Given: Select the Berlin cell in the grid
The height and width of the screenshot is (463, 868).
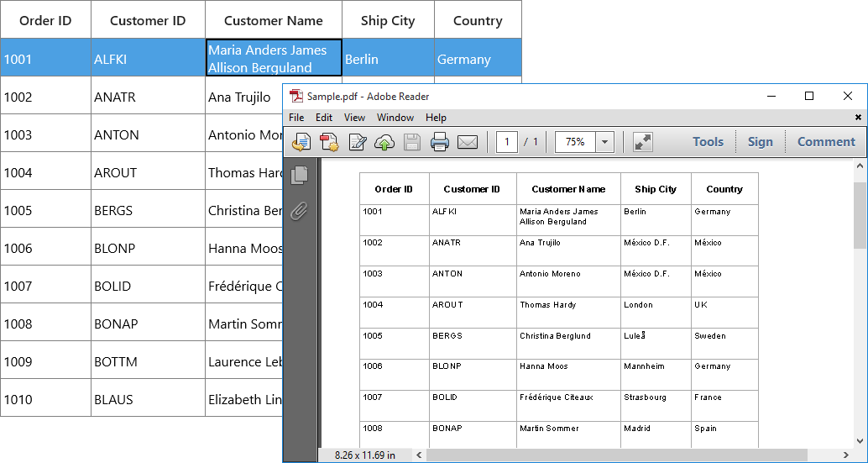Looking at the screenshot, I should [x=388, y=58].
